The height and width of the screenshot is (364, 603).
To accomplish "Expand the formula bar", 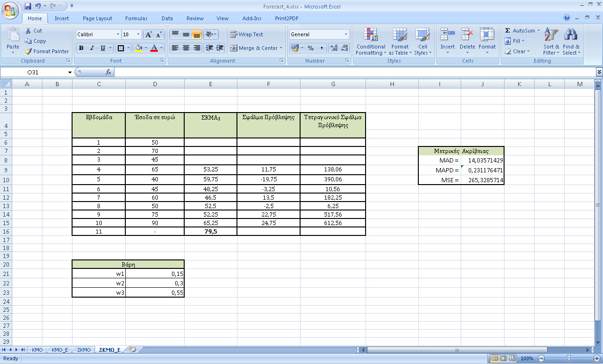I will (599, 72).
